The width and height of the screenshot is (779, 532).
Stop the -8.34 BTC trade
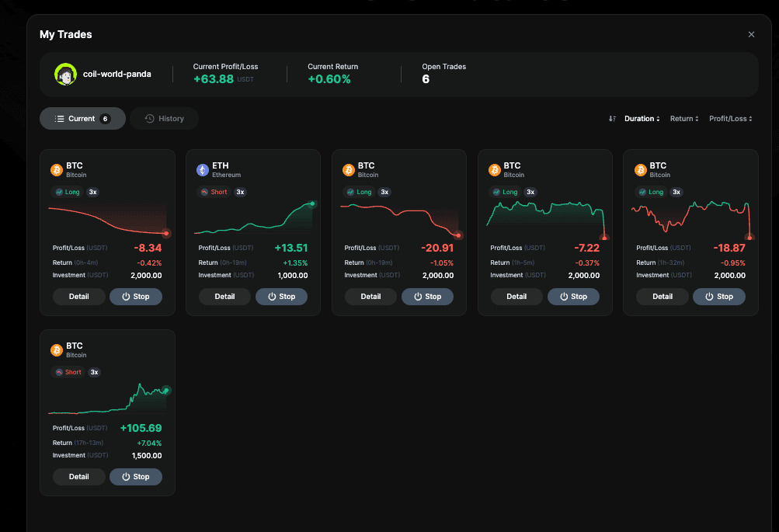tap(136, 297)
